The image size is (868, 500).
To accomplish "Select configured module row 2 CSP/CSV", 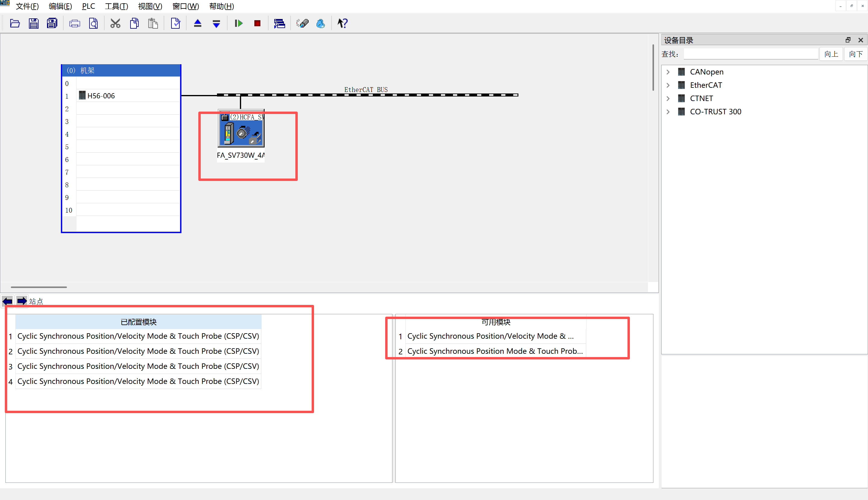I will point(138,351).
